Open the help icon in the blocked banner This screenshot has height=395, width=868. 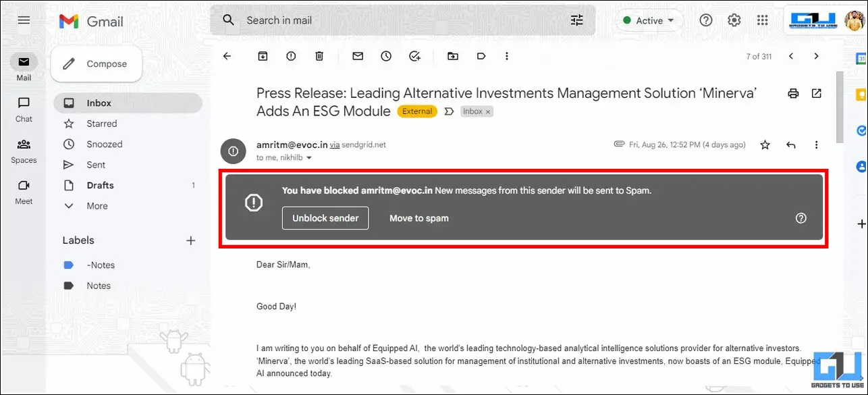pyautogui.click(x=801, y=218)
